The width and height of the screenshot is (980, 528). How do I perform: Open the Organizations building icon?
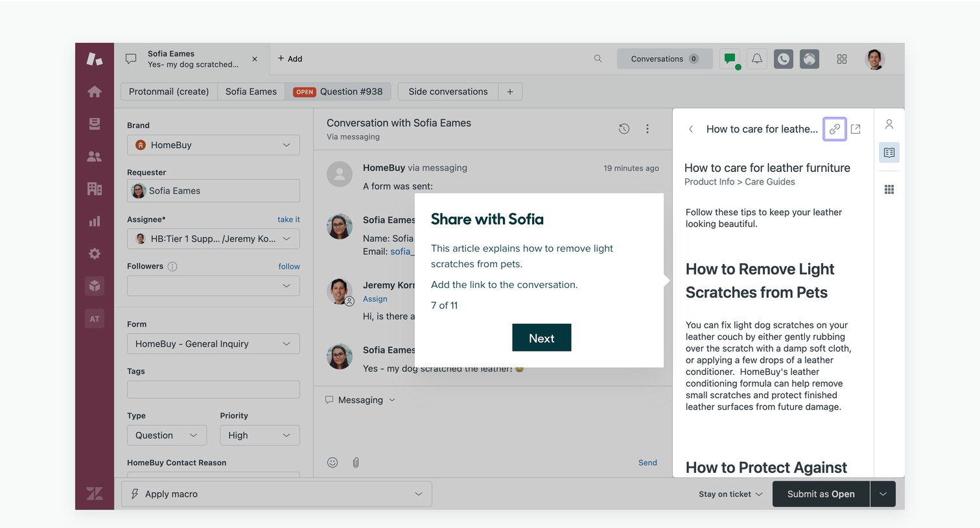tap(95, 189)
